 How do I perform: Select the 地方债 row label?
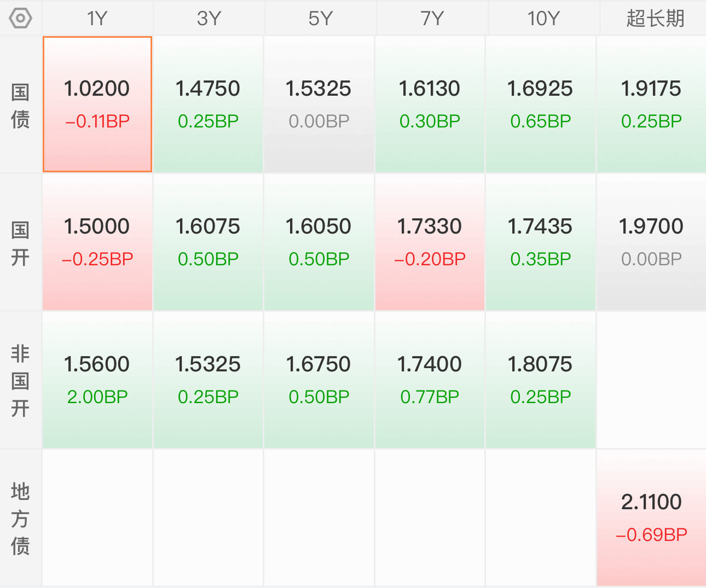(x=20, y=518)
